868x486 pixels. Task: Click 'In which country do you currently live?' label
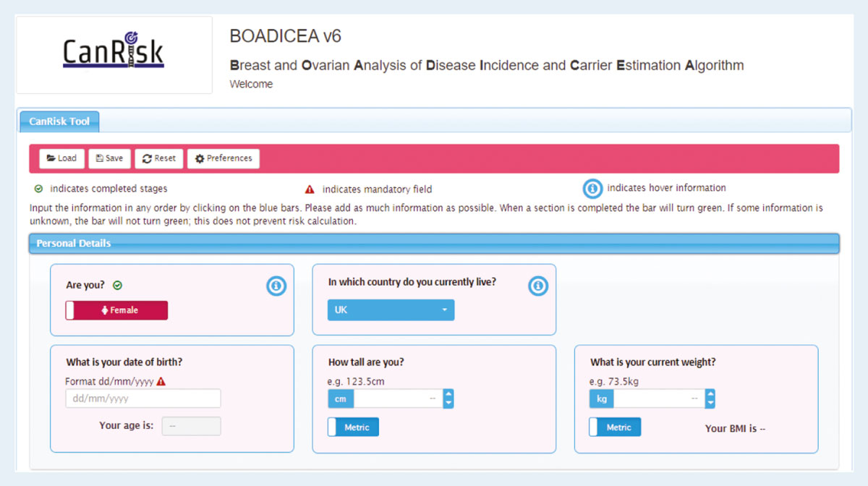412,282
